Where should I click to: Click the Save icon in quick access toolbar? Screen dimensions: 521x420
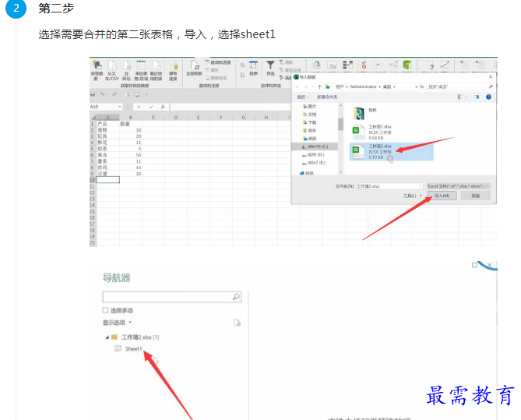pos(93,94)
